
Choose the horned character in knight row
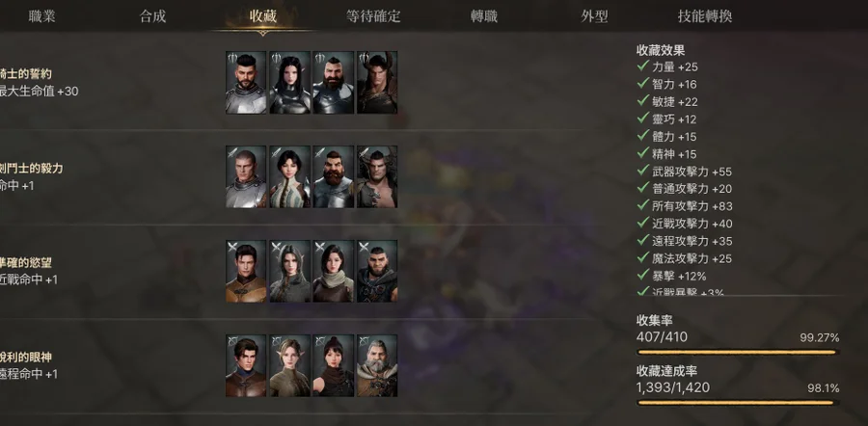click(377, 83)
